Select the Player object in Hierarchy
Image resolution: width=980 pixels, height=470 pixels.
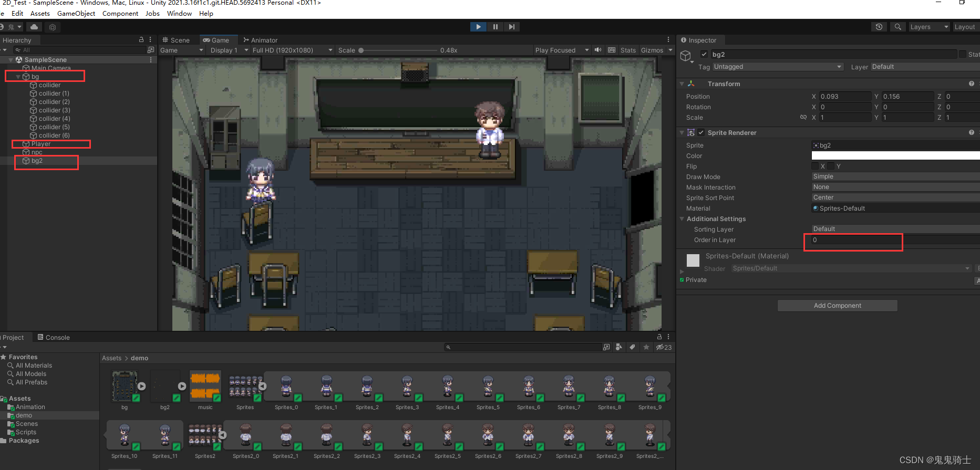click(x=41, y=144)
